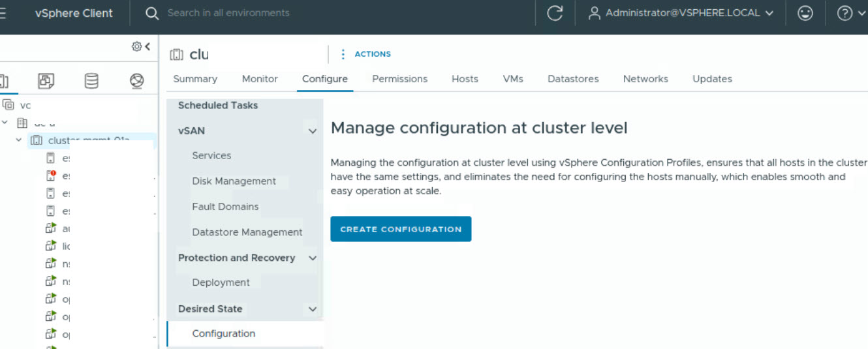The height and width of the screenshot is (349, 868).
Task: Switch to the Datastores tab
Action: tap(573, 79)
